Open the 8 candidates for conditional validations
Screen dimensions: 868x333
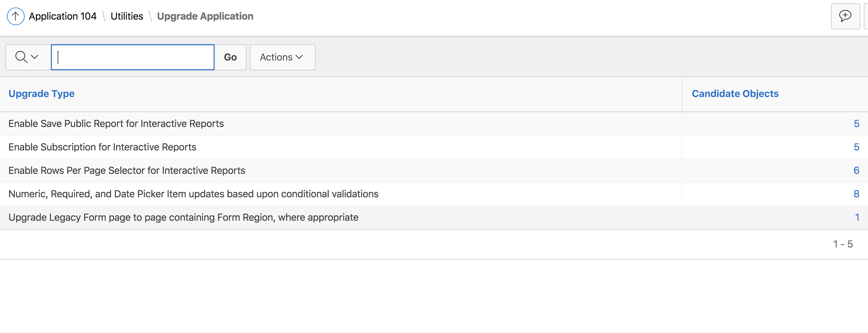[x=856, y=194]
